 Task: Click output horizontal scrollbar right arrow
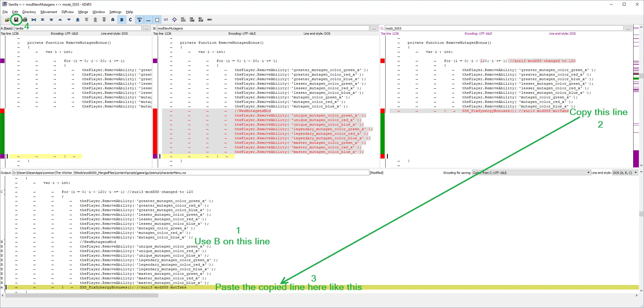point(636,295)
